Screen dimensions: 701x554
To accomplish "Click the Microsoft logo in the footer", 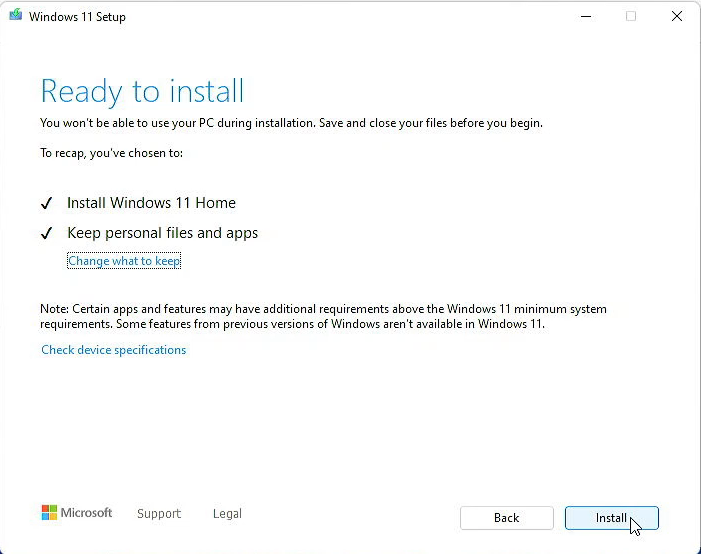I will (x=77, y=513).
